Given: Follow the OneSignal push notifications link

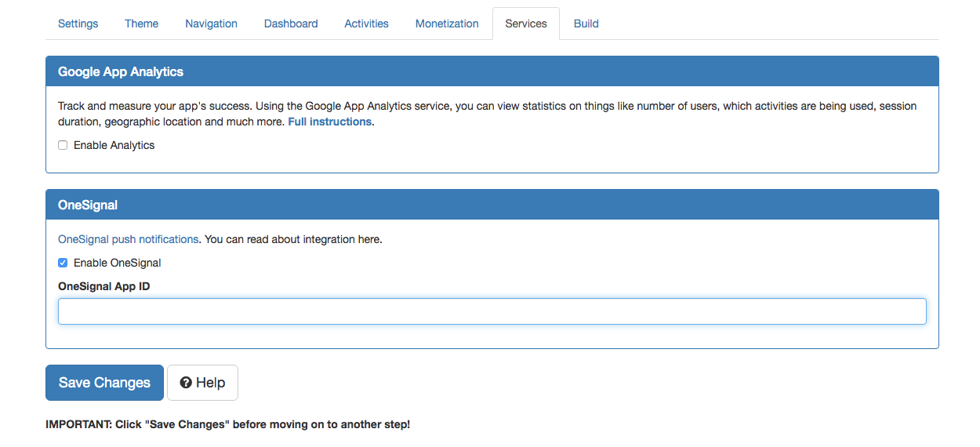Looking at the screenshot, I should click(x=129, y=239).
